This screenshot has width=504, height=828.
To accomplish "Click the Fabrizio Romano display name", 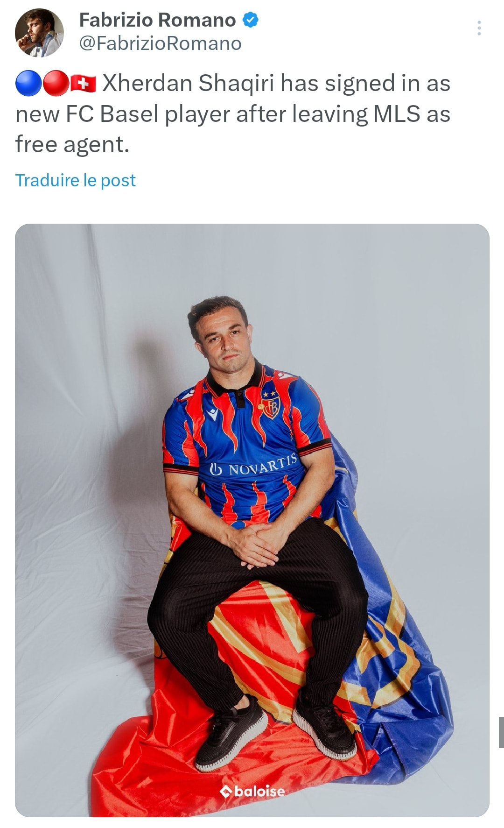I will click(x=157, y=20).
